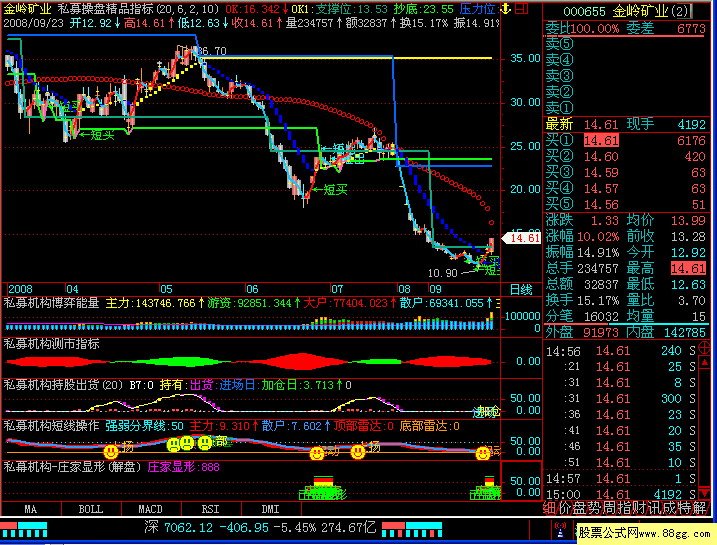Viewport: 717px width, 545px height.
Task: Click the 买② price 14.60 row
Action: [625, 156]
